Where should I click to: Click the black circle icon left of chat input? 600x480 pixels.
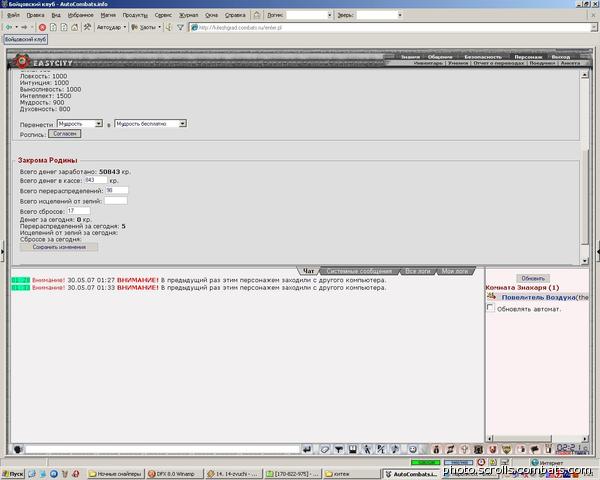click(x=18, y=449)
